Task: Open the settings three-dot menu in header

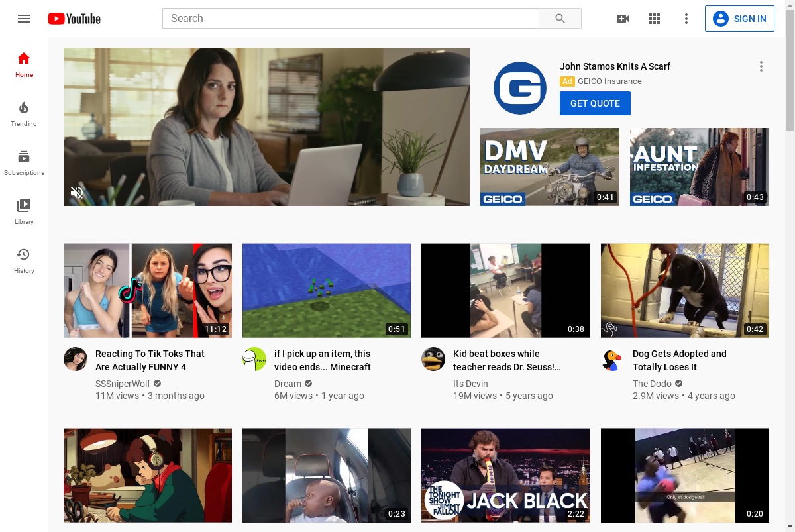Action: pos(686,19)
